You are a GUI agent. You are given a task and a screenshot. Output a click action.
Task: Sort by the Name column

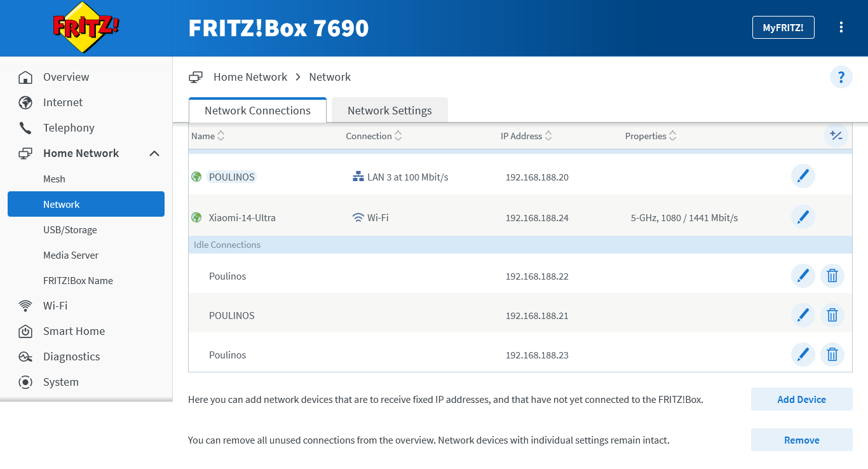pos(208,136)
